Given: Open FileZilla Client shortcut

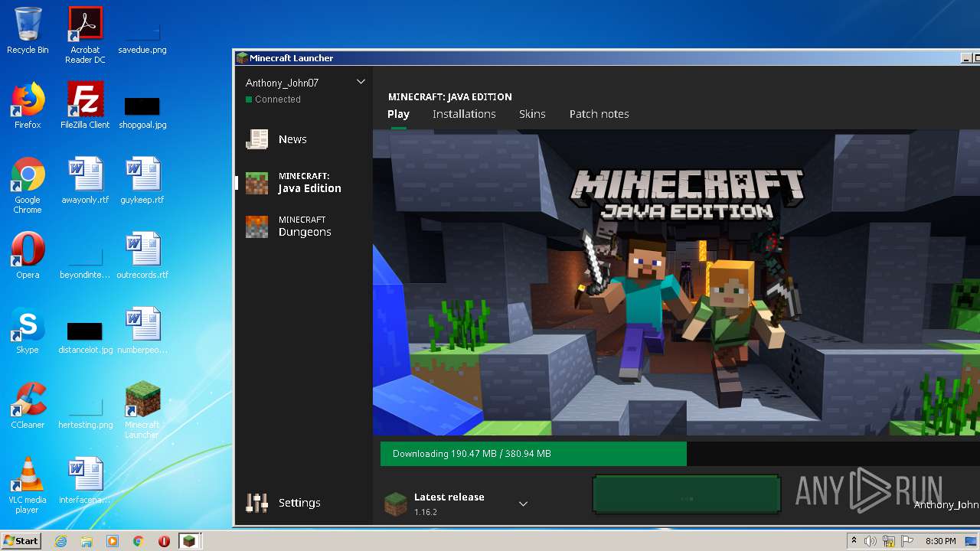Looking at the screenshot, I should (x=85, y=106).
